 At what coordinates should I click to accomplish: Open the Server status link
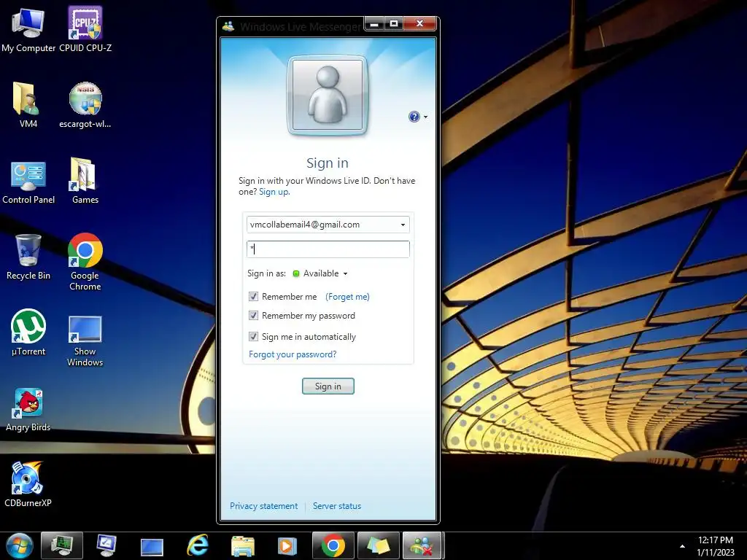point(337,506)
